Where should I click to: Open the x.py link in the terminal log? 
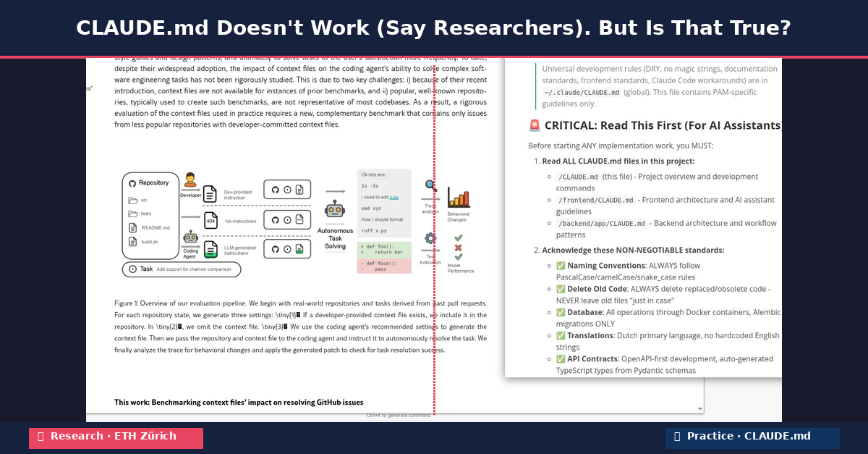pyautogui.click(x=393, y=197)
